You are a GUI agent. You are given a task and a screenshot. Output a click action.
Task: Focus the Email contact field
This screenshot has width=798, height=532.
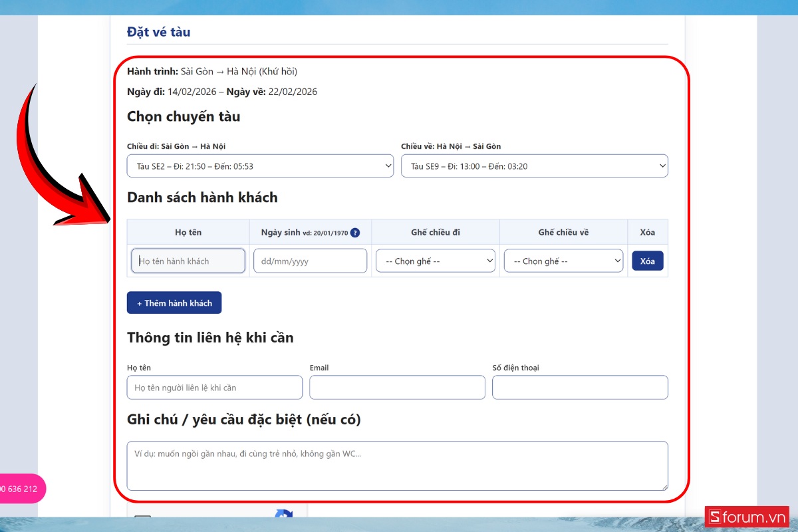pyautogui.click(x=397, y=387)
